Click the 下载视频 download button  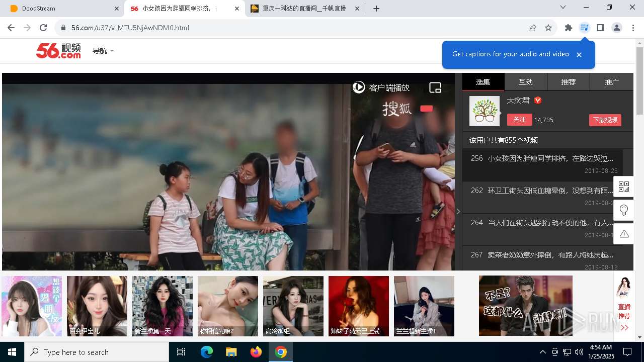(x=605, y=120)
